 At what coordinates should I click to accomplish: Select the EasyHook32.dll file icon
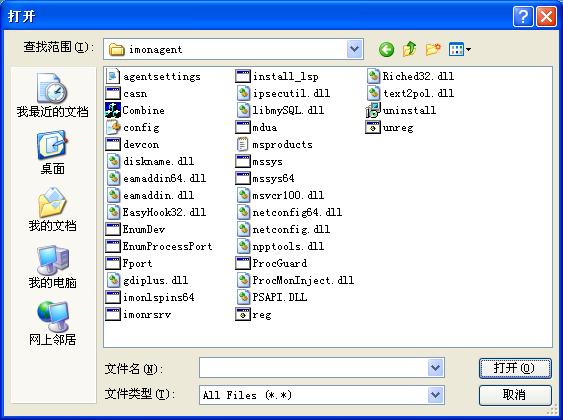click(113, 212)
